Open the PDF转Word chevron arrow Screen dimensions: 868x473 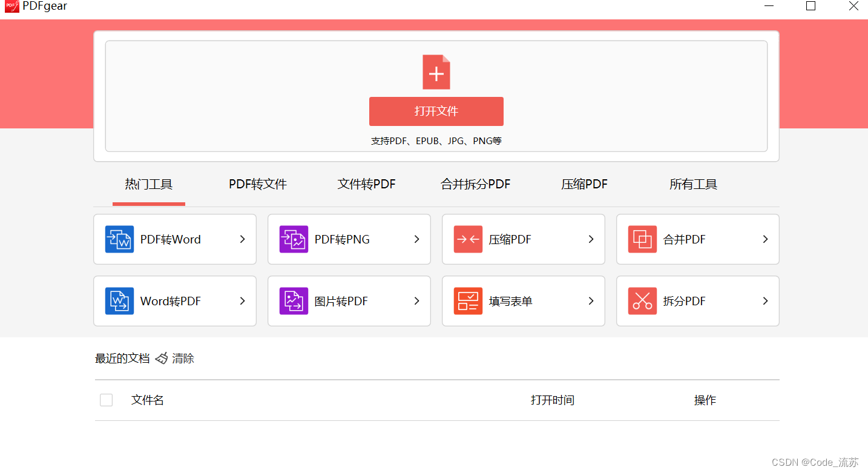click(x=242, y=239)
